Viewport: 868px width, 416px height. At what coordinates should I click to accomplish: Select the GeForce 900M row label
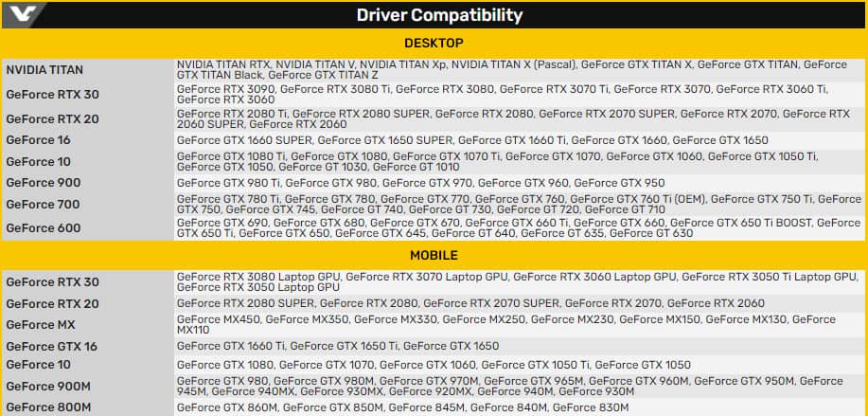[x=48, y=386]
